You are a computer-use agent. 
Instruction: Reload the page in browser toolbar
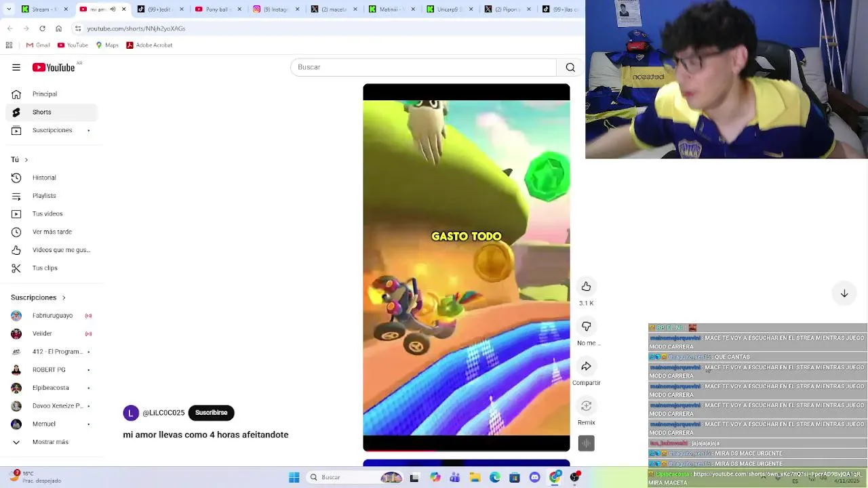tap(42, 28)
